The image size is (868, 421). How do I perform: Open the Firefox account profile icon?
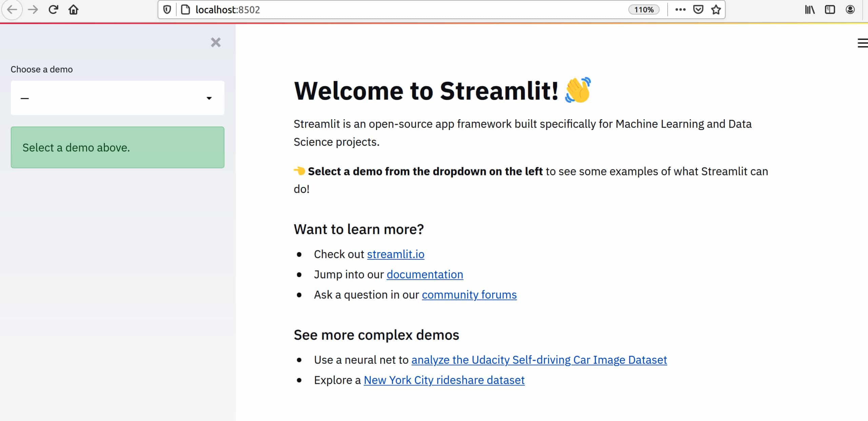click(850, 9)
